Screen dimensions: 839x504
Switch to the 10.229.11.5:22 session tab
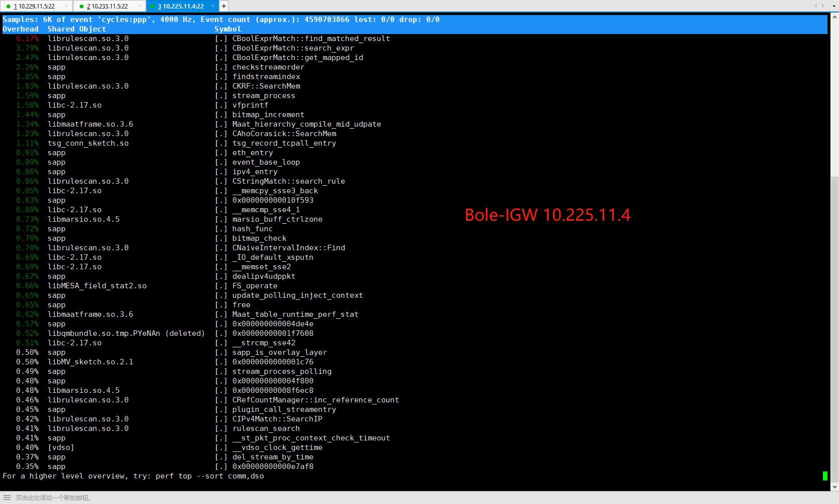pyautogui.click(x=36, y=7)
